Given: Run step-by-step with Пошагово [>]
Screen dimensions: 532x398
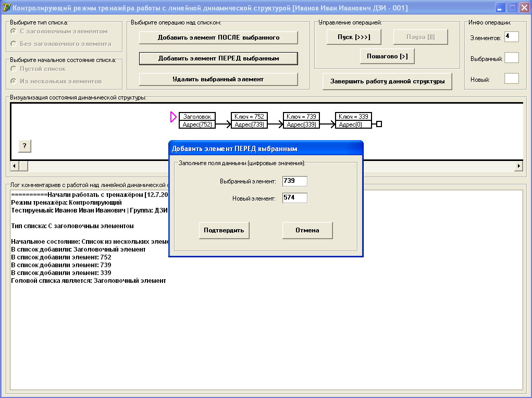Looking at the screenshot, I should [387, 56].
